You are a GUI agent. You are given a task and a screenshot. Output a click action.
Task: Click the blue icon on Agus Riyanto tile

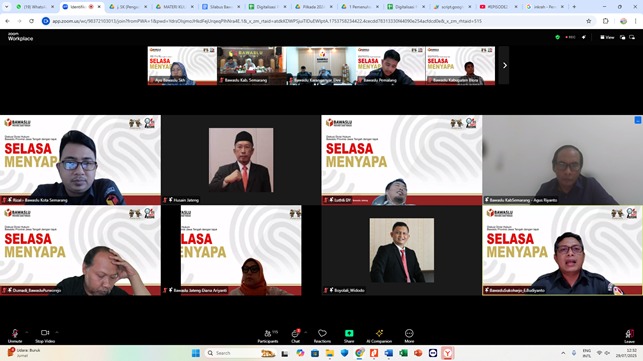click(x=638, y=120)
